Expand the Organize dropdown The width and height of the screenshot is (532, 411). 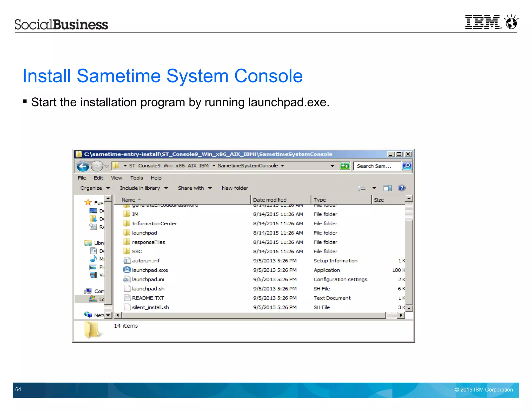coord(95,188)
